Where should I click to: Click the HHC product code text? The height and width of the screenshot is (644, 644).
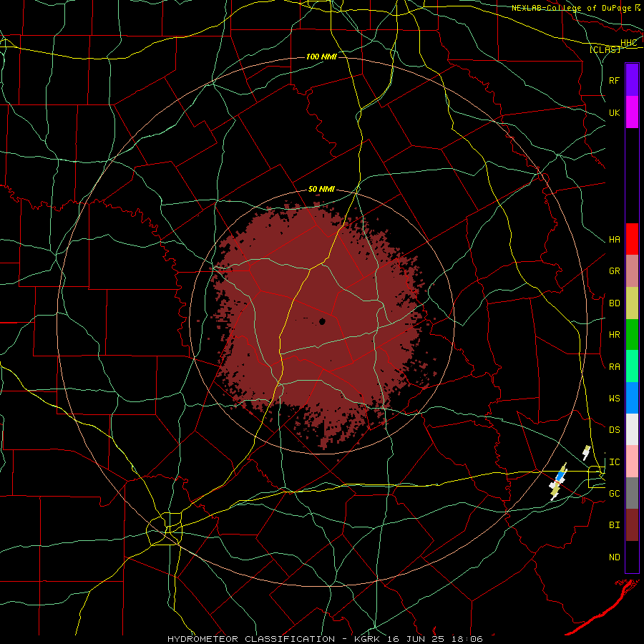(629, 43)
